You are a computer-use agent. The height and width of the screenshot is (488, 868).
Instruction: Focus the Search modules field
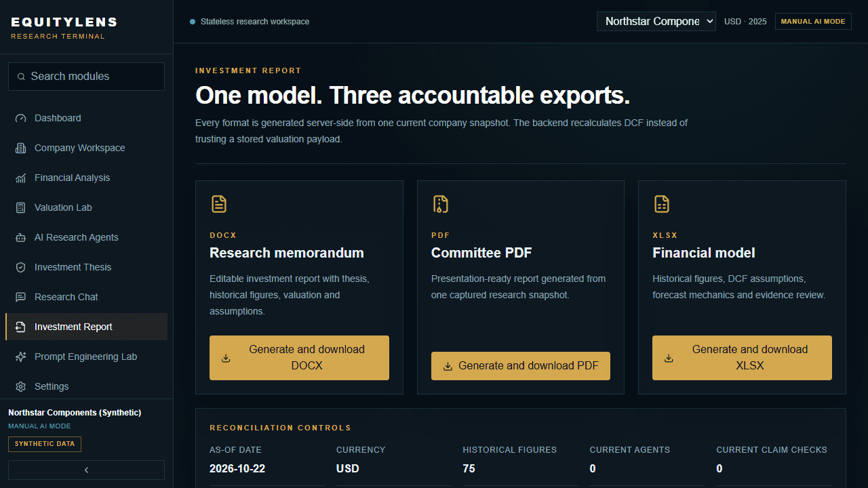tap(86, 77)
